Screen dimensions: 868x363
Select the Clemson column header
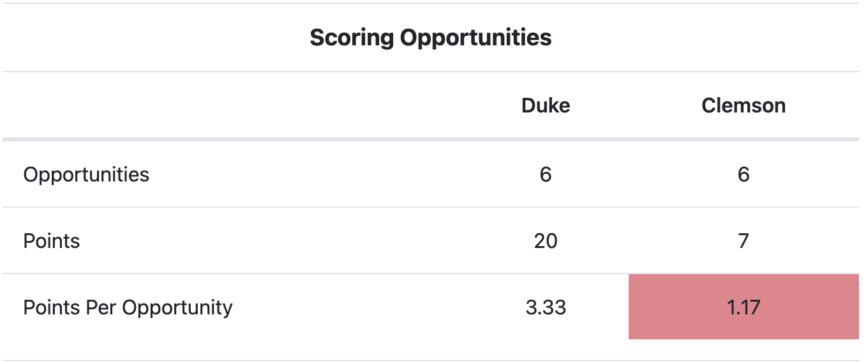(x=744, y=105)
